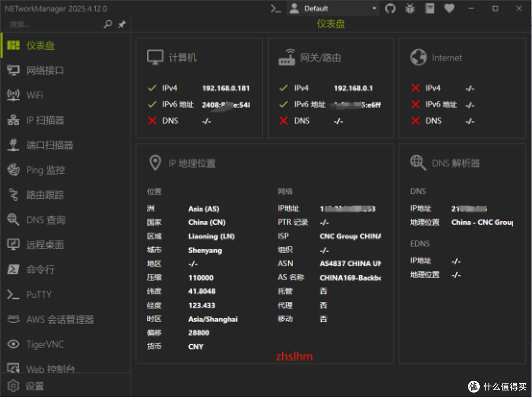The width and height of the screenshot is (532, 398).
Task: Click the 远程桌面 remote desktop icon
Action: (x=14, y=245)
